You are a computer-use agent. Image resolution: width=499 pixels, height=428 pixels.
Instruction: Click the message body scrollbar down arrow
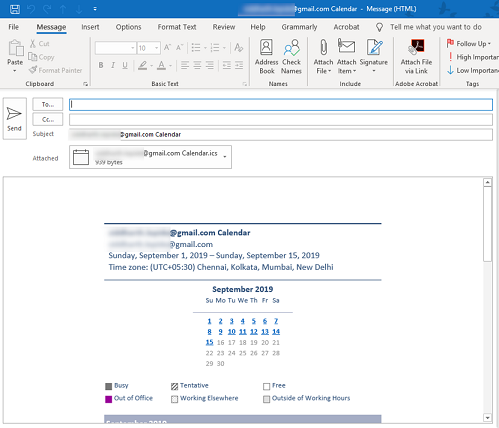pyautogui.click(x=487, y=418)
